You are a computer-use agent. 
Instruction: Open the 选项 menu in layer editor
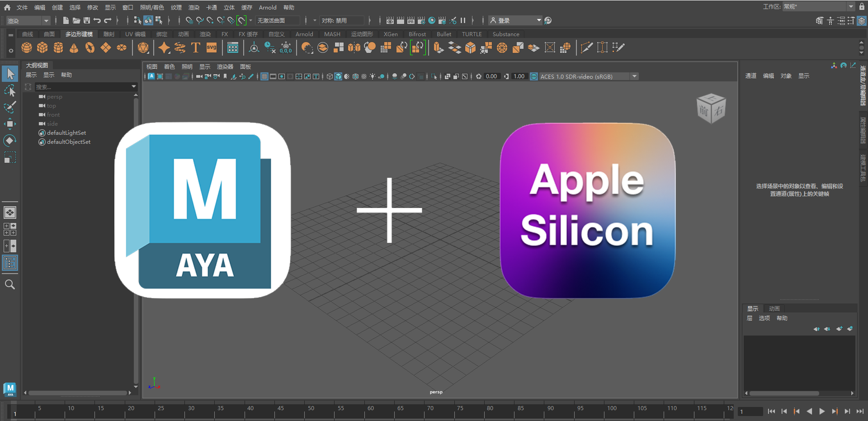764,318
